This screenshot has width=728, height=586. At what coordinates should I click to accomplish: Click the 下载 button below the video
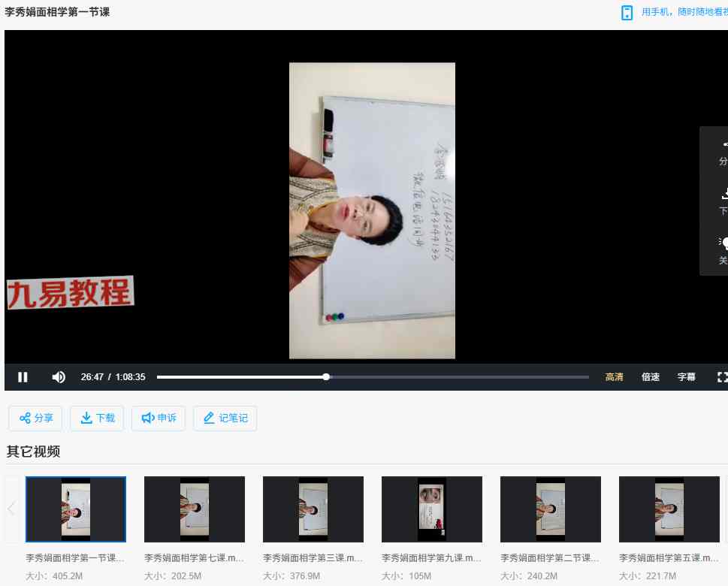click(x=98, y=418)
